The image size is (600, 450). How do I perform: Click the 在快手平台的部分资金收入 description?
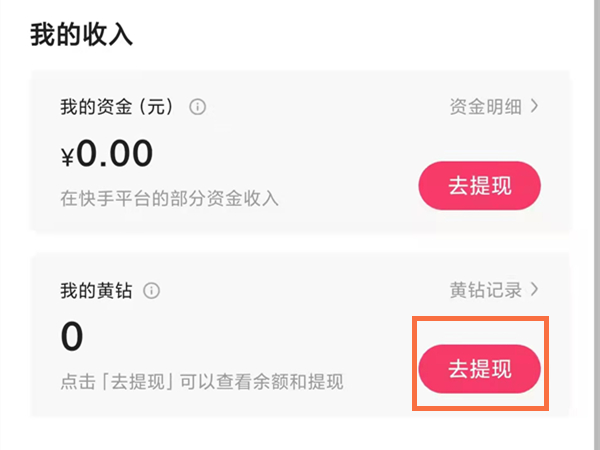[x=169, y=198]
